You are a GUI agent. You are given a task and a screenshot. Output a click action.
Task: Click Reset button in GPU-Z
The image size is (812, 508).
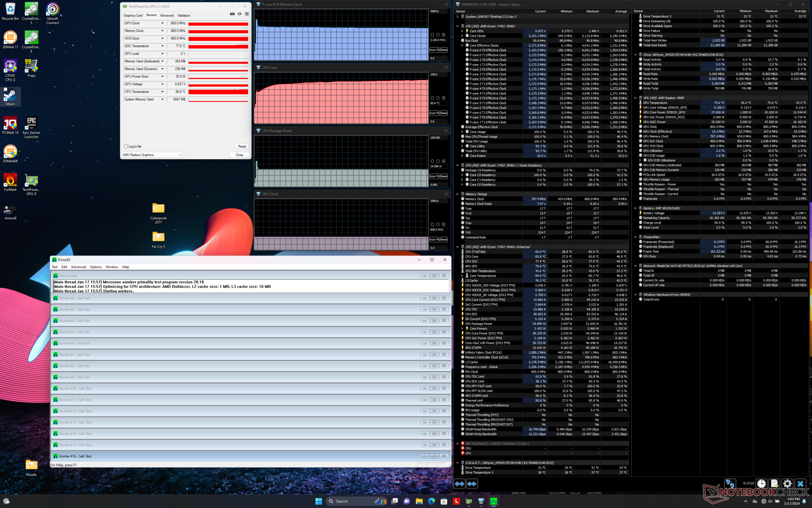[x=242, y=146]
